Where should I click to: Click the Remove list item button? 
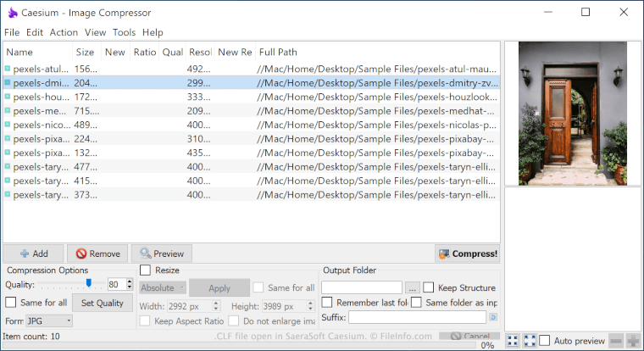pos(97,253)
